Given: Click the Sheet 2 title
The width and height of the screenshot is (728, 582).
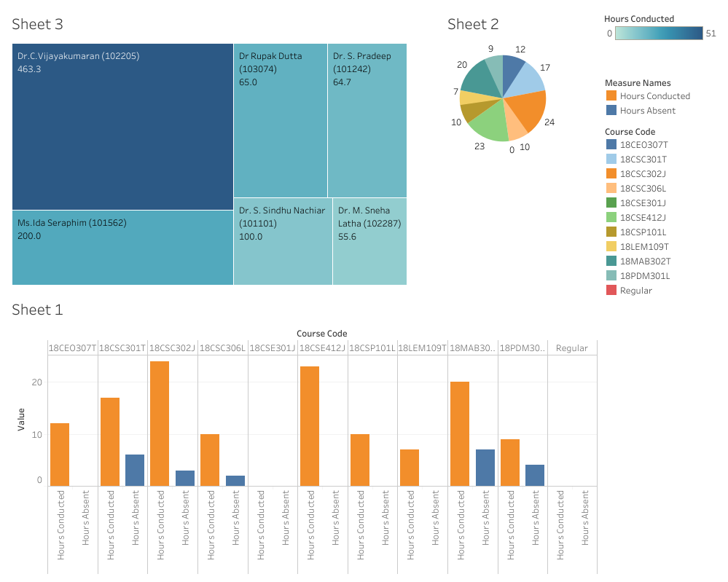Looking at the screenshot, I should coord(474,24).
